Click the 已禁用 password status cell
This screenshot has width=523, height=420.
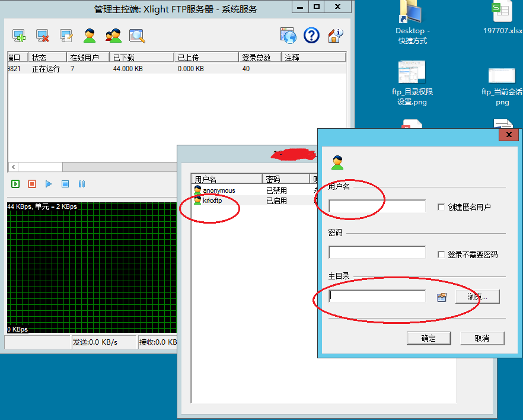pyautogui.click(x=276, y=190)
